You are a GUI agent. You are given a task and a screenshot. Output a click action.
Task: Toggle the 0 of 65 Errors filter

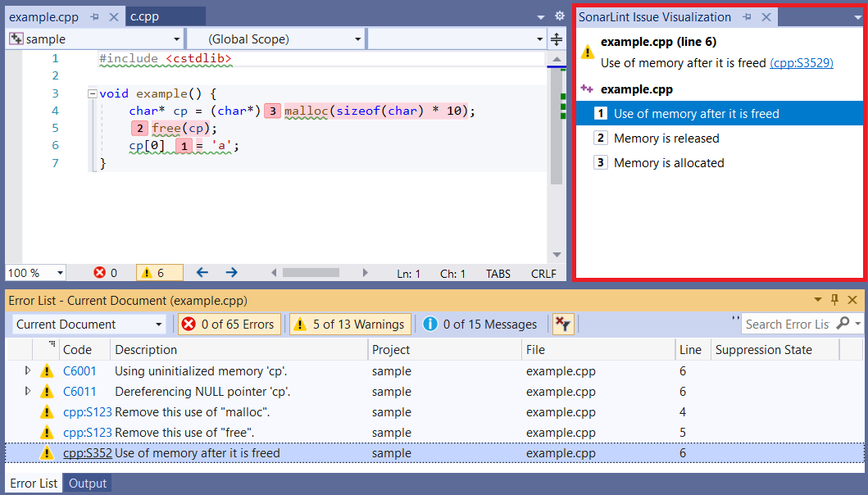229,324
